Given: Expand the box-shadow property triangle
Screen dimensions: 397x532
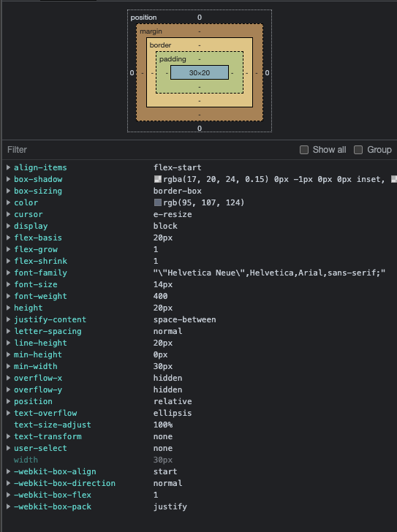Looking at the screenshot, I should click(x=8, y=179).
